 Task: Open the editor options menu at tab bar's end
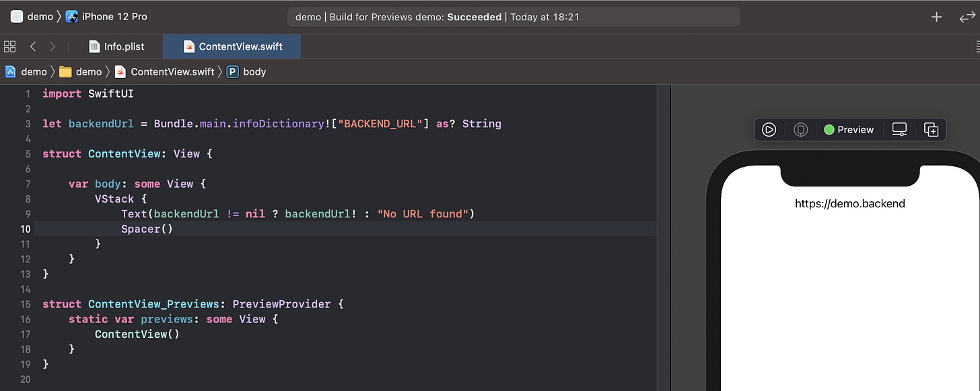click(x=977, y=46)
